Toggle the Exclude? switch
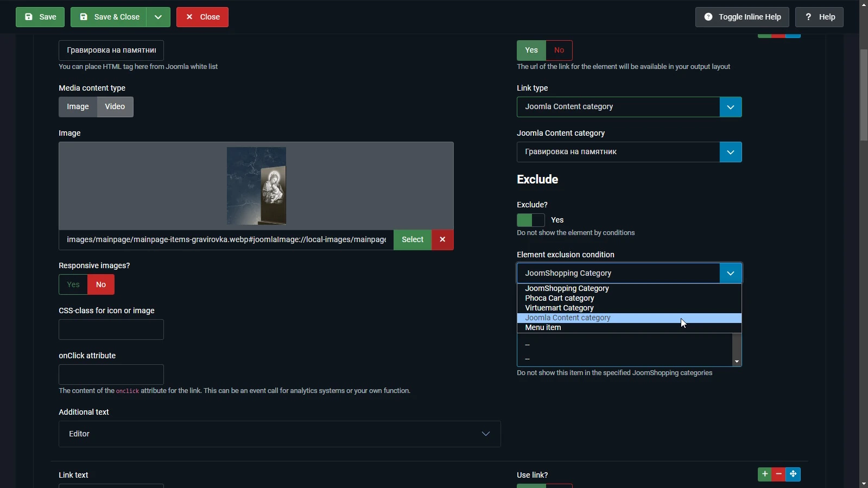 tap(530, 220)
